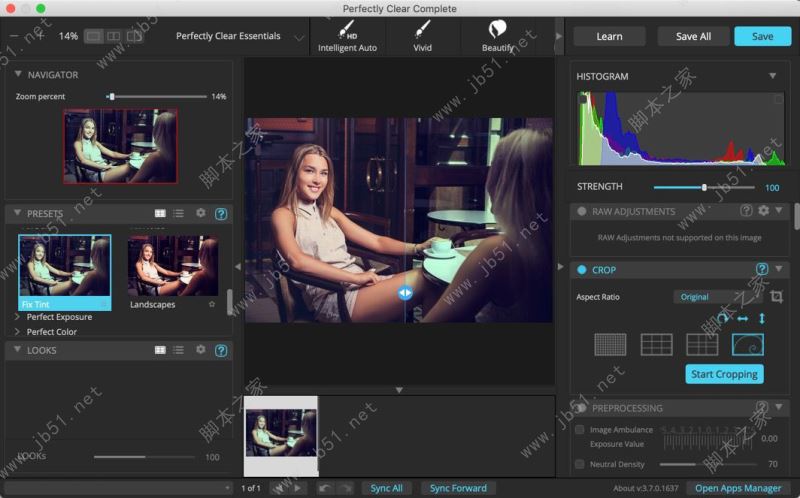
Task: Favorite the Landscapes preset star
Action: (212, 304)
